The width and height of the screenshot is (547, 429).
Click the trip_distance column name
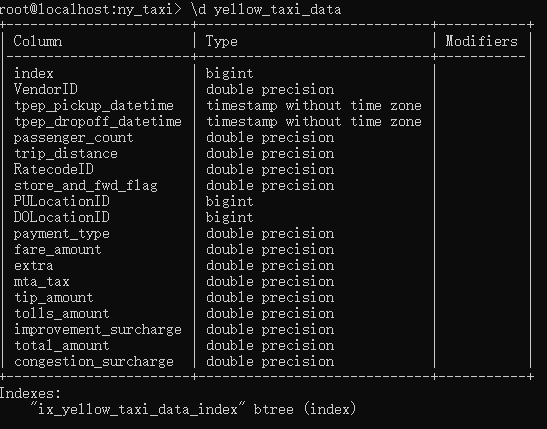pos(66,154)
